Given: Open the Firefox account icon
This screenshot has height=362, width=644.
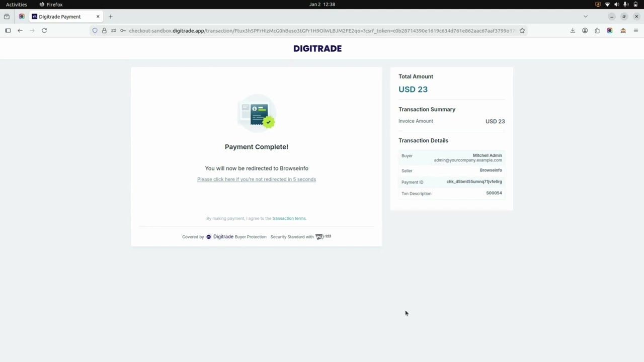Looking at the screenshot, I should [x=585, y=31].
